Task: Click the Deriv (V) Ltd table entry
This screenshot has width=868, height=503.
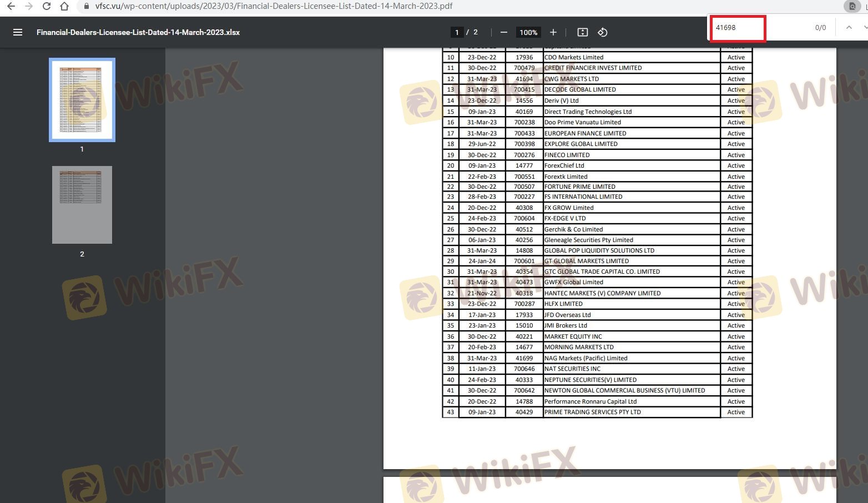Action: coord(561,100)
